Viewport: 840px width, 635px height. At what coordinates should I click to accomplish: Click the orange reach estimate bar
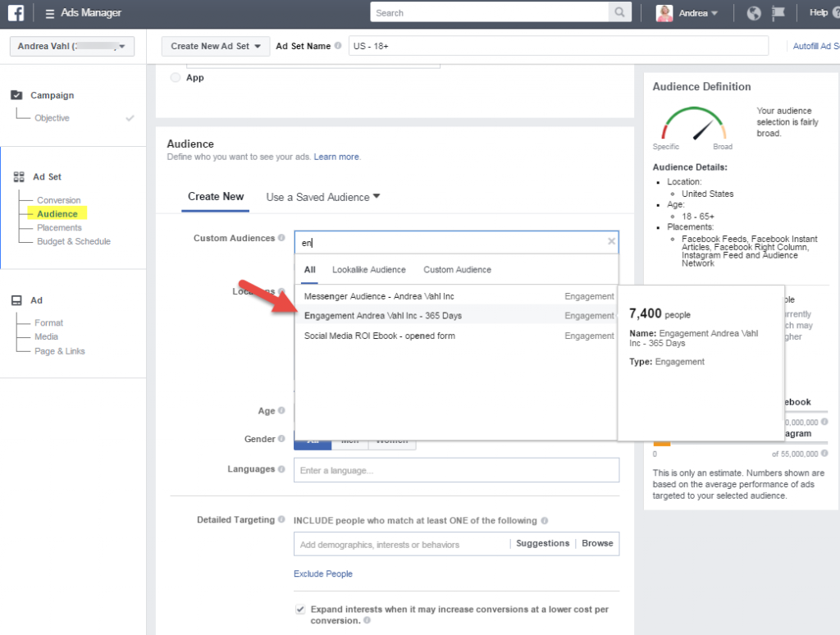pyautogui.click(x=662, y=443)
